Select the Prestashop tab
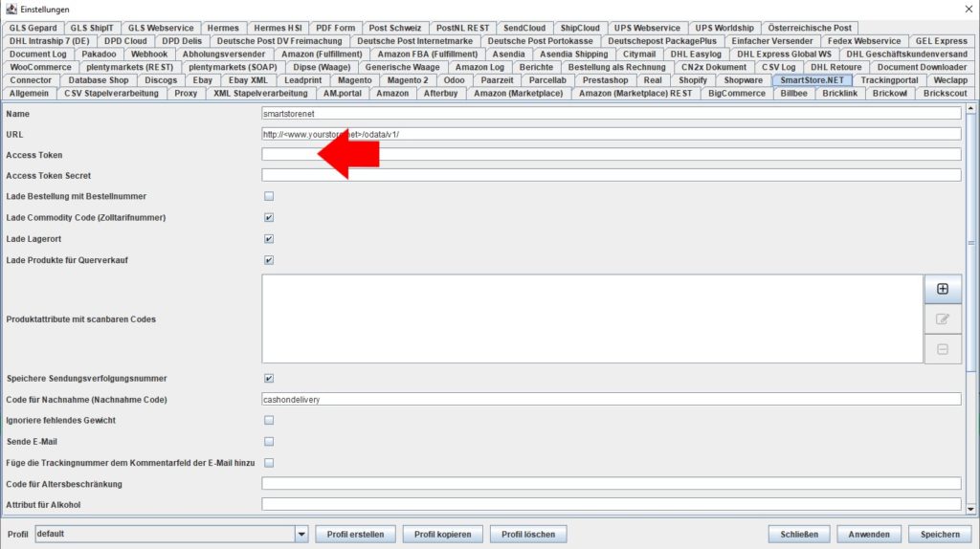Screen dimensions: 980x549 click(605, 80)
